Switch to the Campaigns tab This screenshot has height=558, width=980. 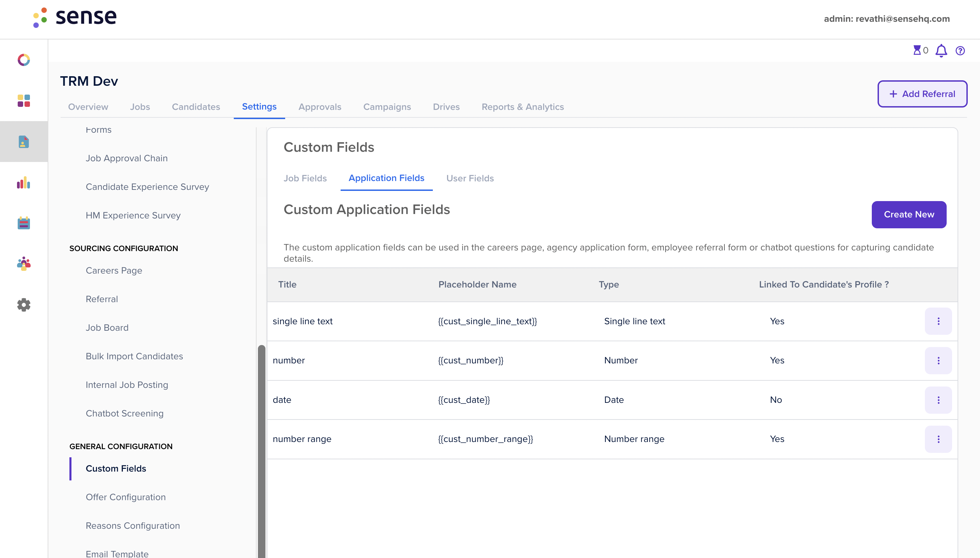pos(387,107)
